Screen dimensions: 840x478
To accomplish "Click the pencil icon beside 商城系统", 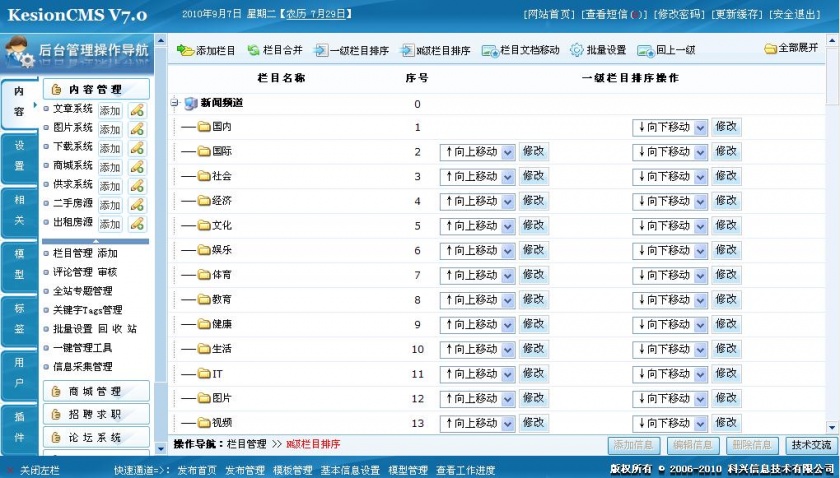I will click(137, 167).
